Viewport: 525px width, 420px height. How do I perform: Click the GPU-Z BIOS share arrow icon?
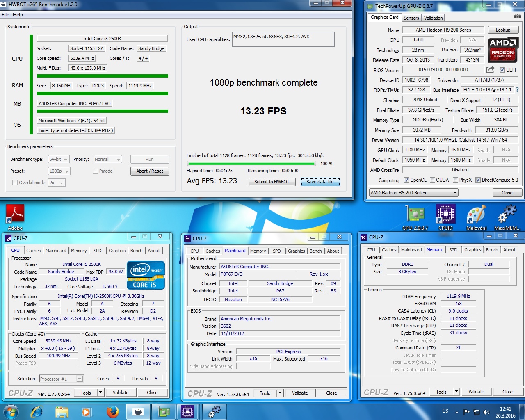pos(490,70)
